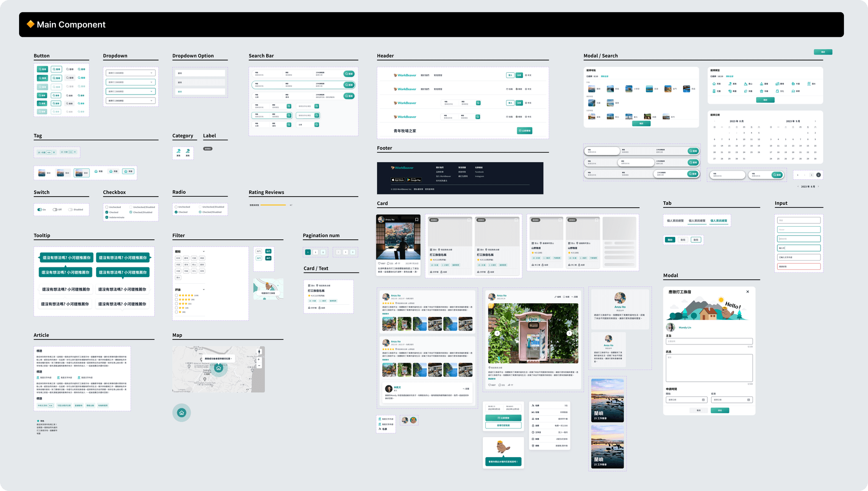Viewport: 868px width, 491px height.
Task: Click the 立即應徵 button in the Header section
Action: pyautogui.click(x=524, y=131)
